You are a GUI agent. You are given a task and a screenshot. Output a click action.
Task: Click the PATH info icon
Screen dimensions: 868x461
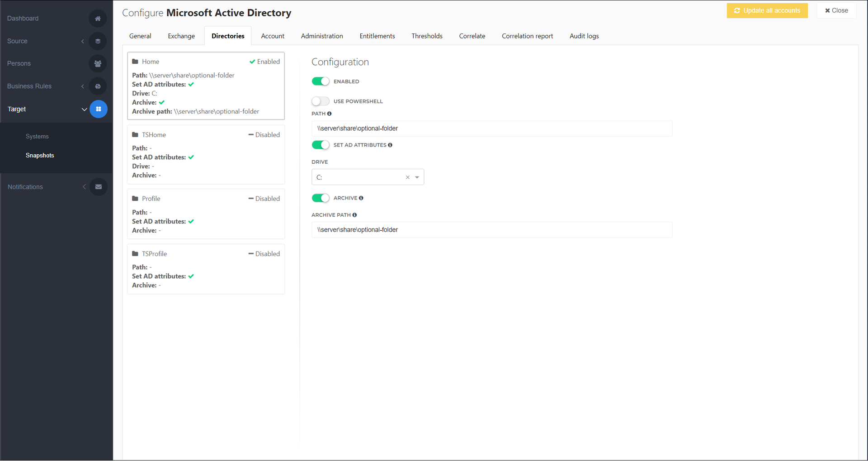[x=330, y=114]
